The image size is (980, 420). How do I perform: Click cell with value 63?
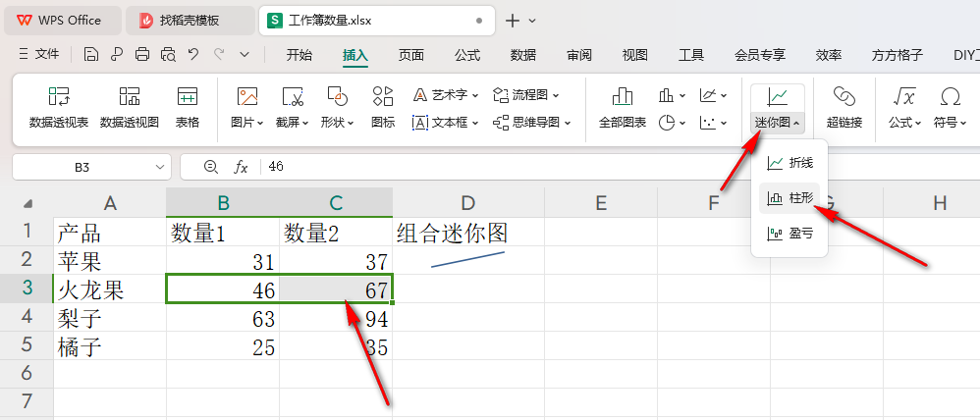coord(223,318)
